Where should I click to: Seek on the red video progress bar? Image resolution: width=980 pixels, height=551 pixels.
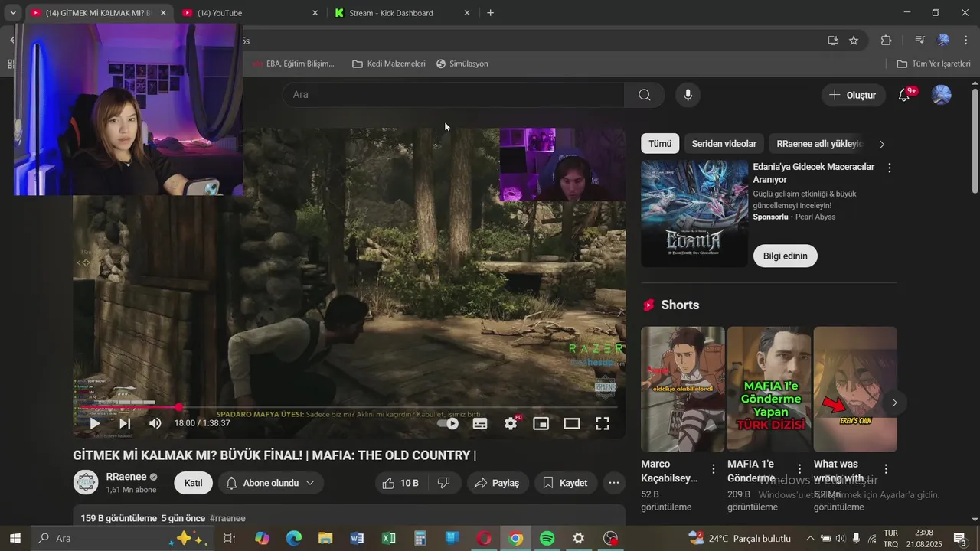(349, 407)
